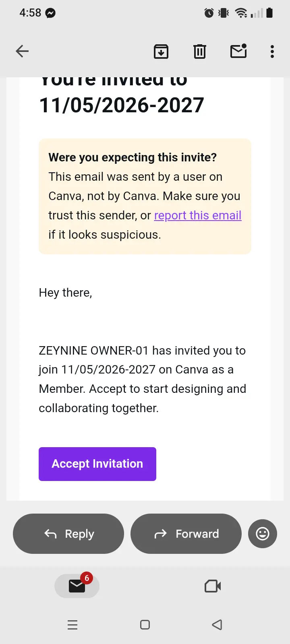
Task: Switch to the Meet video camera tab
Action: click(x=213, y=586)
